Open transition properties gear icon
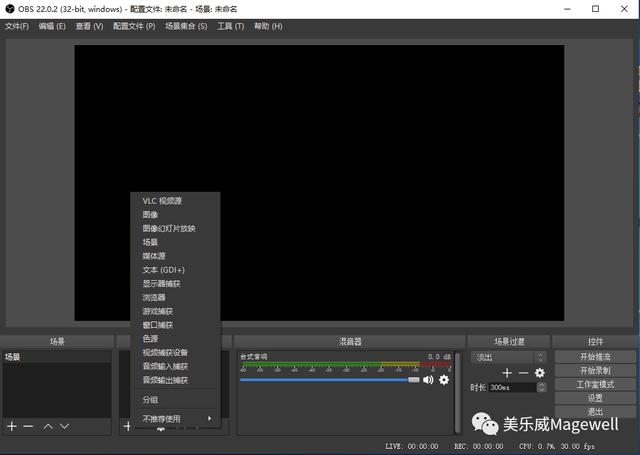The image size is (640, 455). pos(540,373)
